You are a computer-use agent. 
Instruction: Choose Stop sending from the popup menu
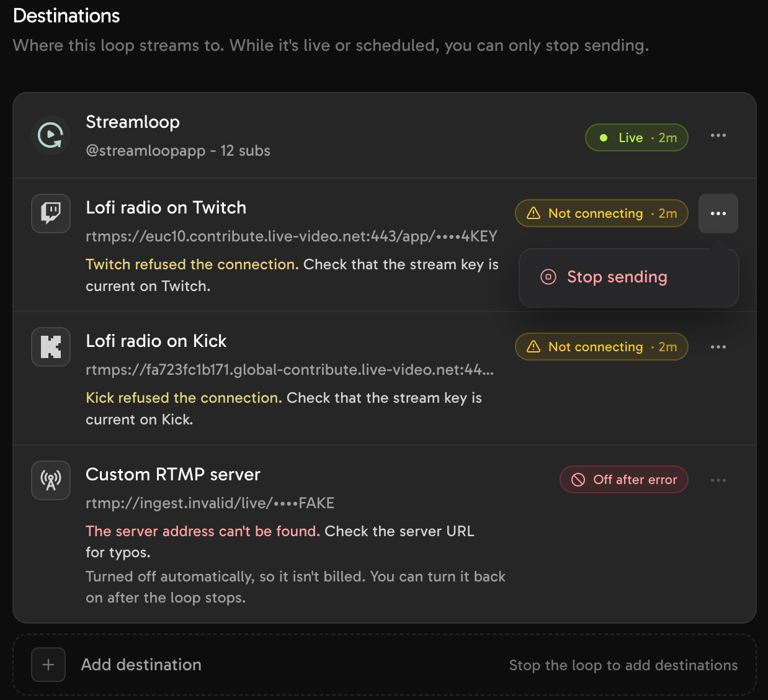point(629,277)
